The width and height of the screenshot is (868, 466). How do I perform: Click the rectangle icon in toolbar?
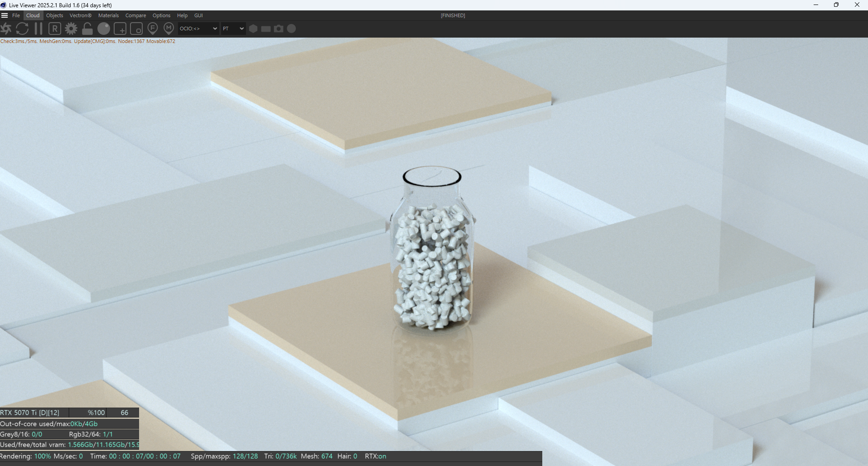tap(266, 29)
